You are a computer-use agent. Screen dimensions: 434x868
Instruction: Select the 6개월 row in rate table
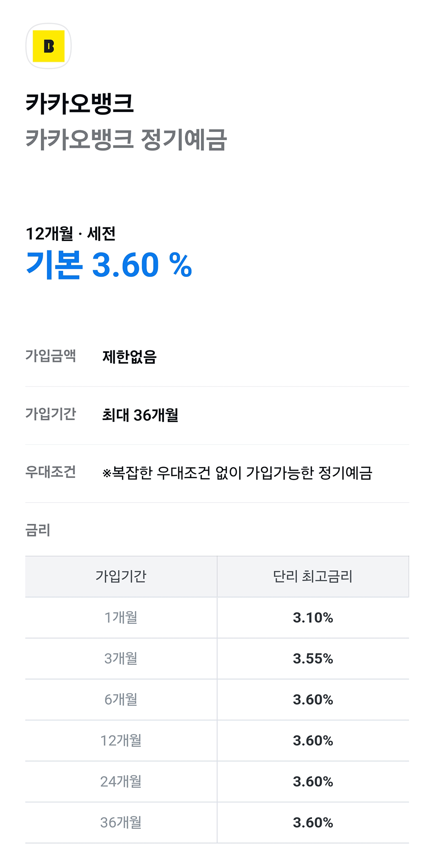click(x=121, y=699)
